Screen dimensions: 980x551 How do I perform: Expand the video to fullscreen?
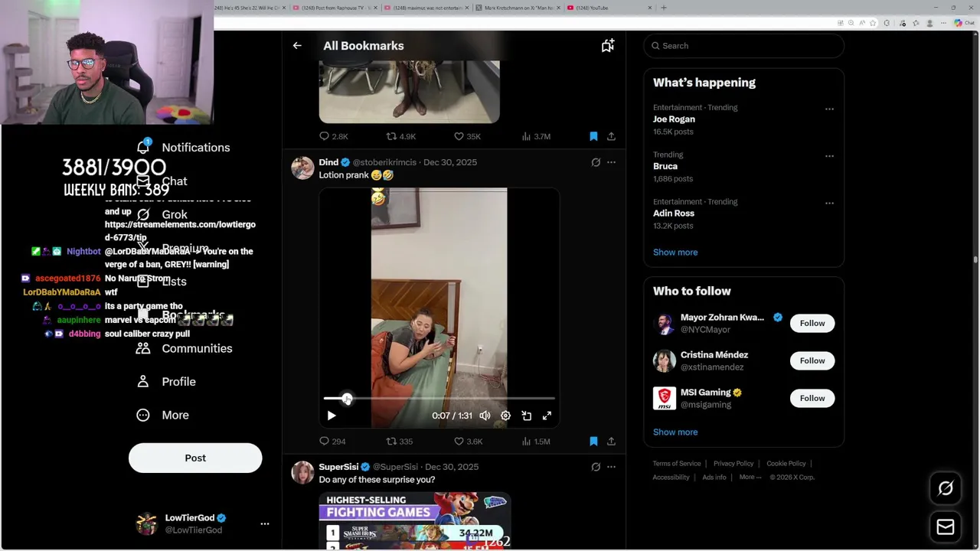click(x=547, y=416)
